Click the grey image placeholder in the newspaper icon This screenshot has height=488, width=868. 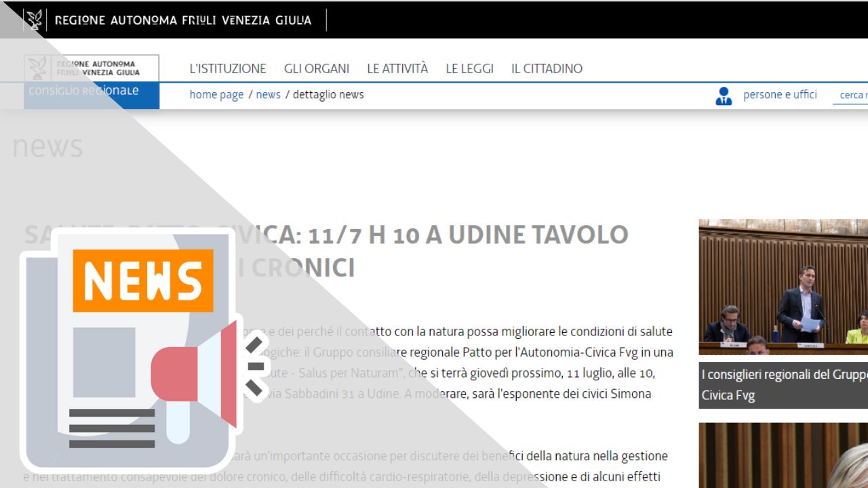104,362
